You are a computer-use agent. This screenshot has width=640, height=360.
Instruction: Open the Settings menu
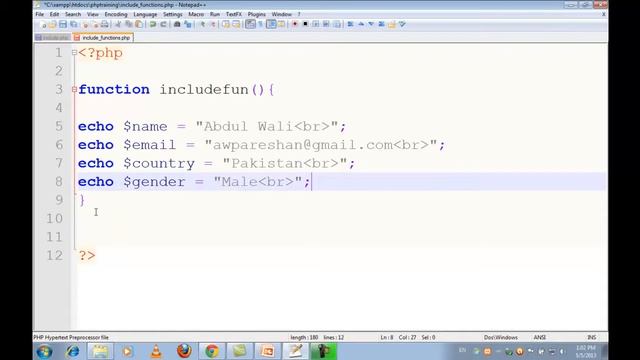(x=173, y=14)
